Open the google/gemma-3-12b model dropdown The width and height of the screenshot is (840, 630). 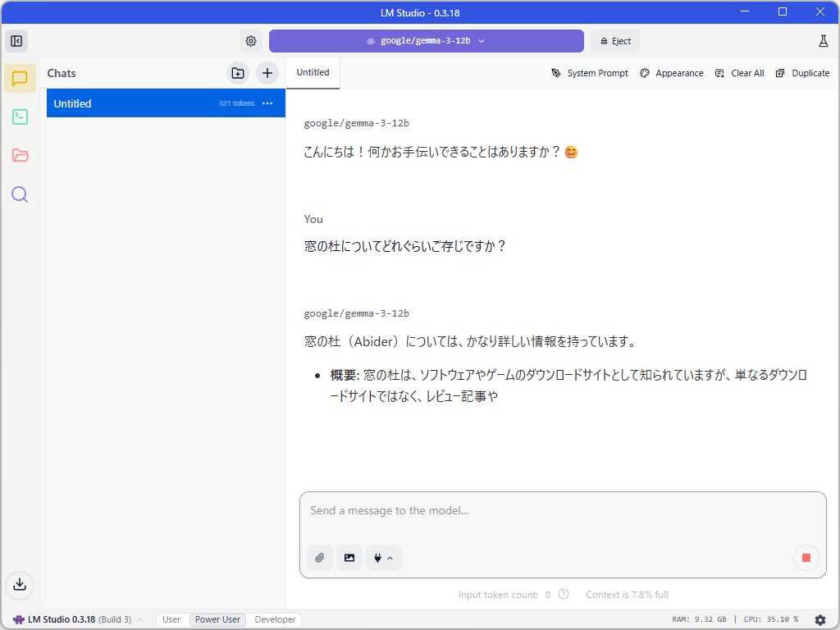click(427, 40)
